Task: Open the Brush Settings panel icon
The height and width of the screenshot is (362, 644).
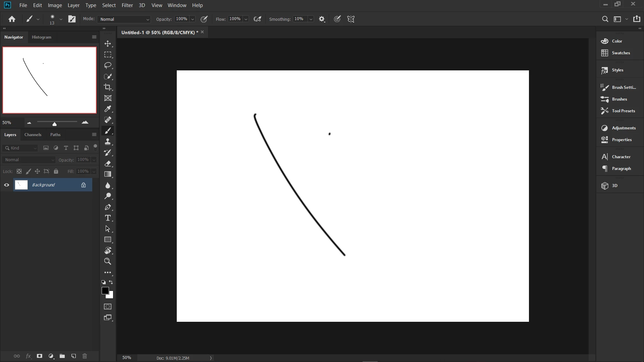Action: tap(605, 87)
